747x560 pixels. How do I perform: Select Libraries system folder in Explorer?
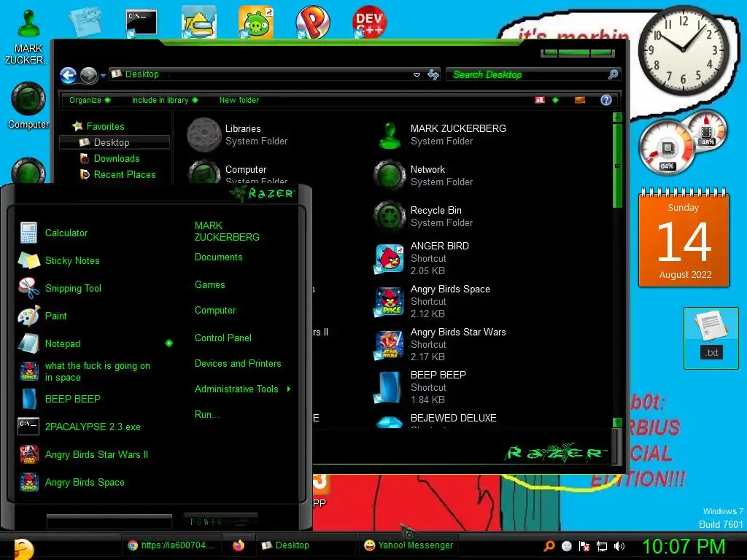tap(239, 135)
